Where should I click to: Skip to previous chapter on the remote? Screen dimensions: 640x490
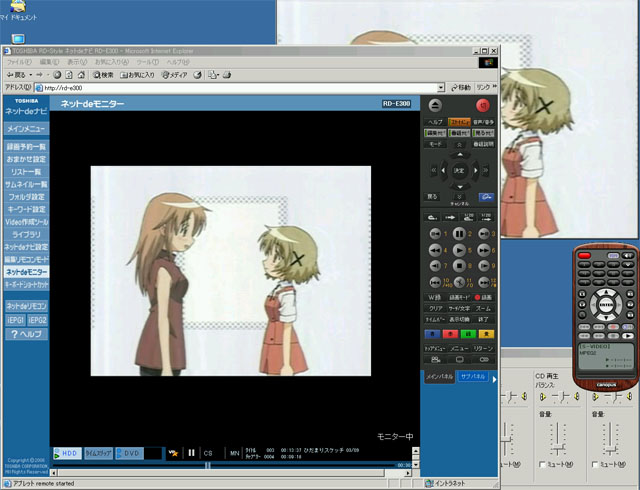pos(435,282)
